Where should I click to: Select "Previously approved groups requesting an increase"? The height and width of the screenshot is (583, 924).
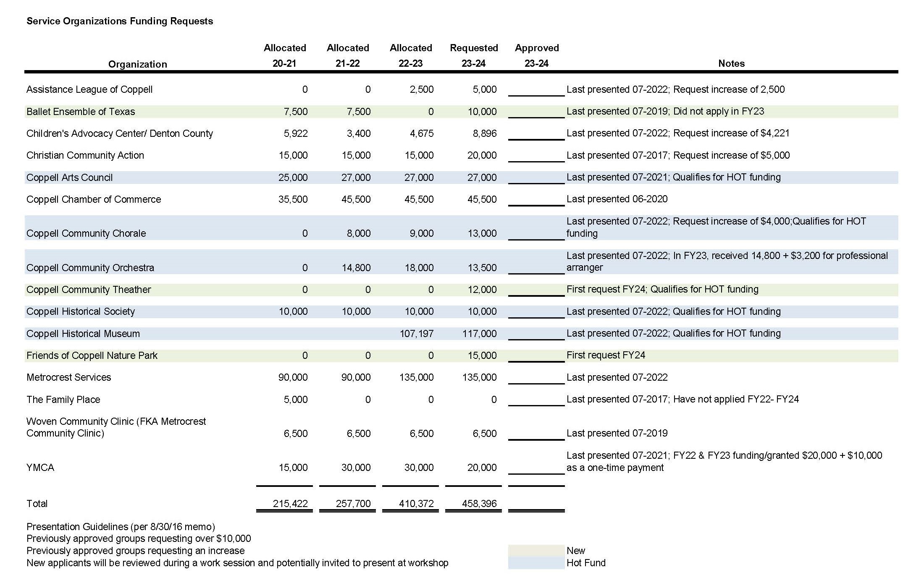(x=135, y=551)
